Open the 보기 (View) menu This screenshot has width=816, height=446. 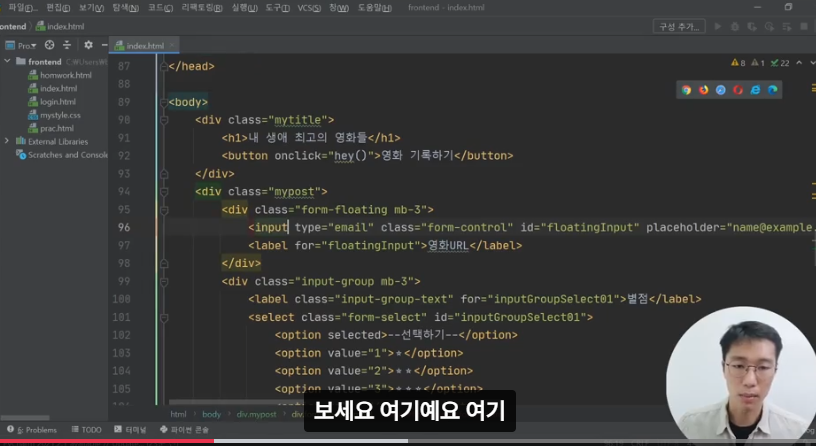tap(91, 8)
